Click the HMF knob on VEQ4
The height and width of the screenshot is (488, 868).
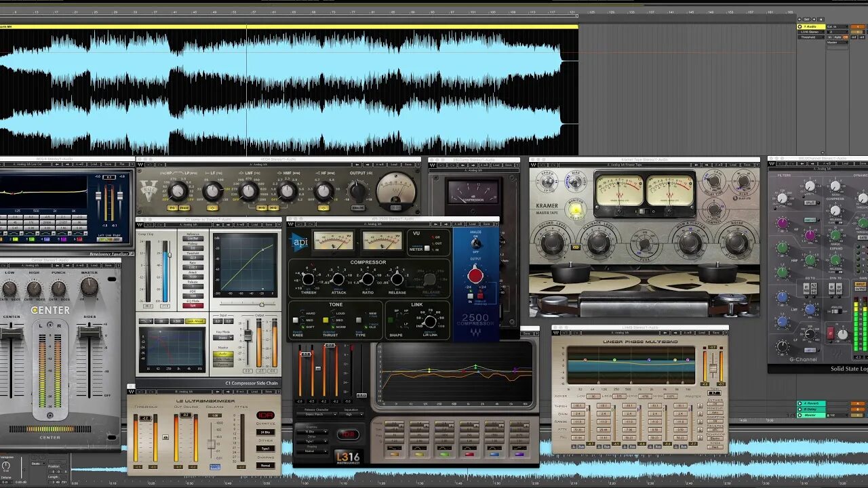(x=288, y=192)
